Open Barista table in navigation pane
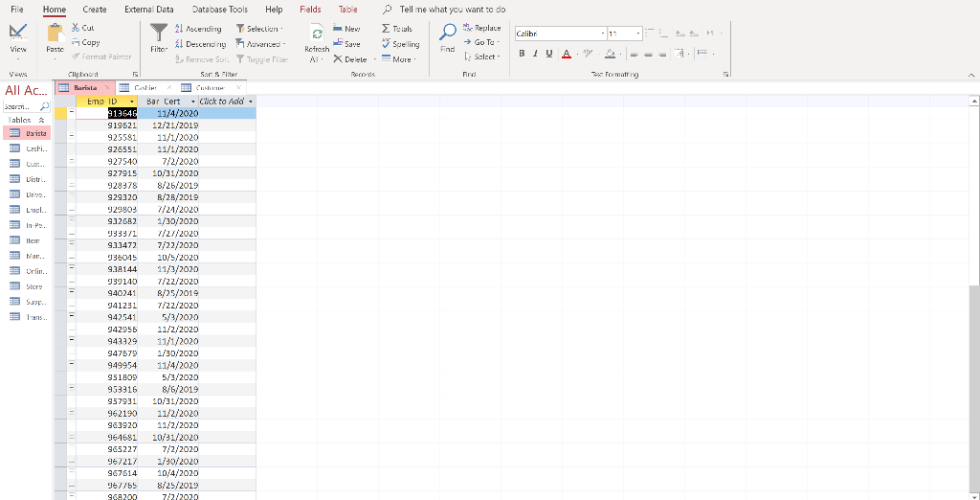 coord(26,133)
